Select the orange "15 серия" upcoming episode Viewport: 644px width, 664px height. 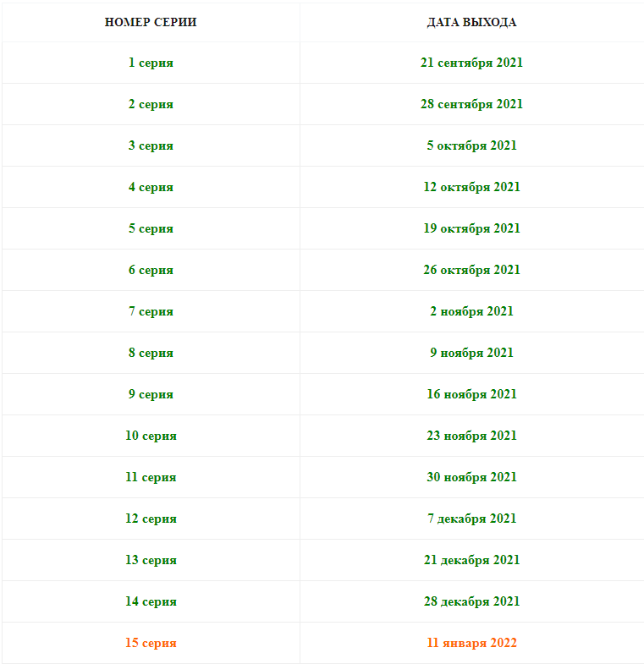point(151,643)
